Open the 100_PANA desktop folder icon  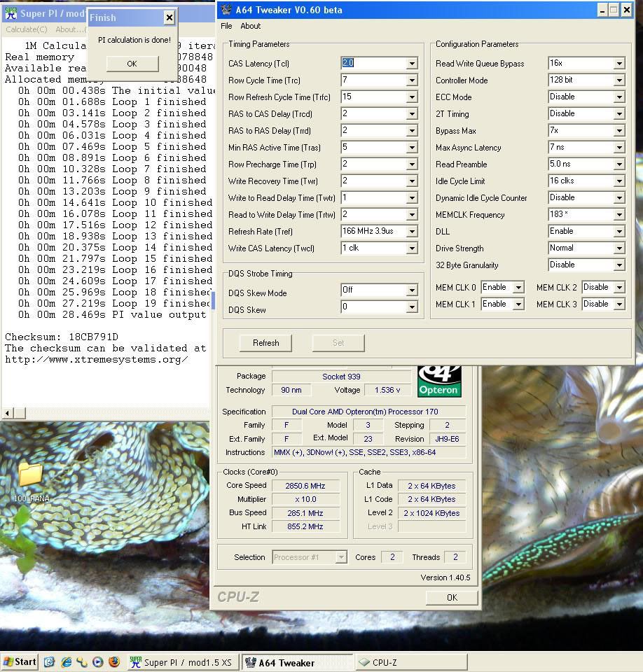click(x=30, y=475)
